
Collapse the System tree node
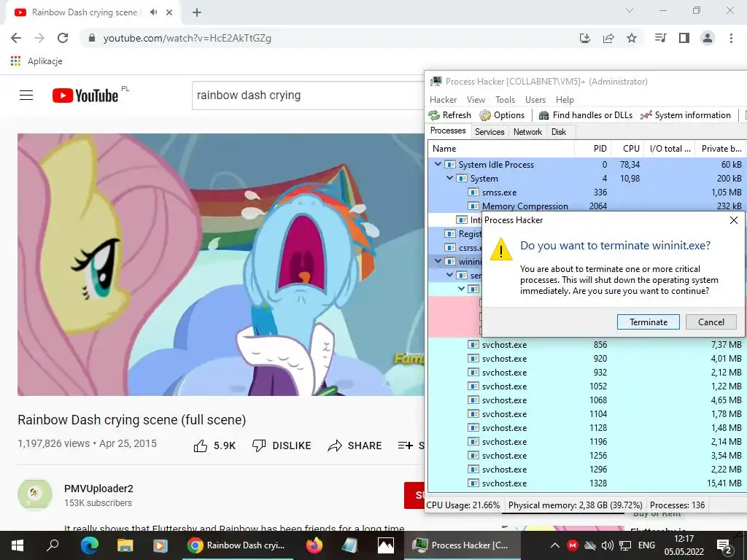coord(449,178)
